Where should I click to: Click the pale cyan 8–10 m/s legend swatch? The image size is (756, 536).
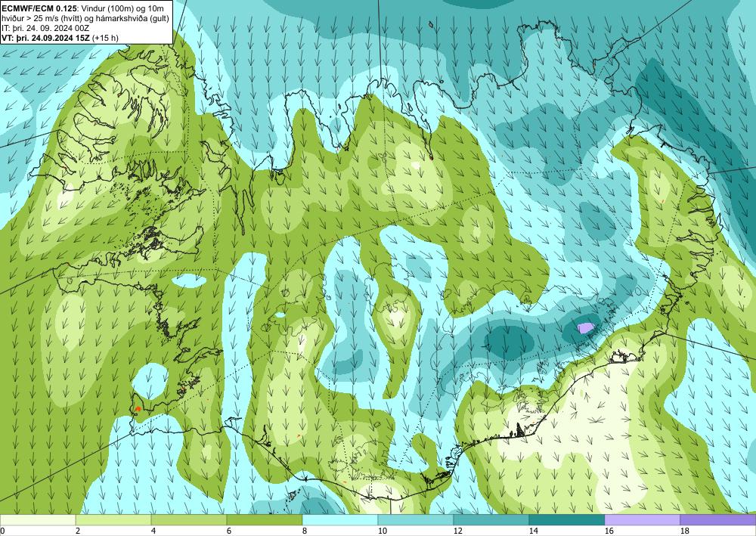(340, 520)
